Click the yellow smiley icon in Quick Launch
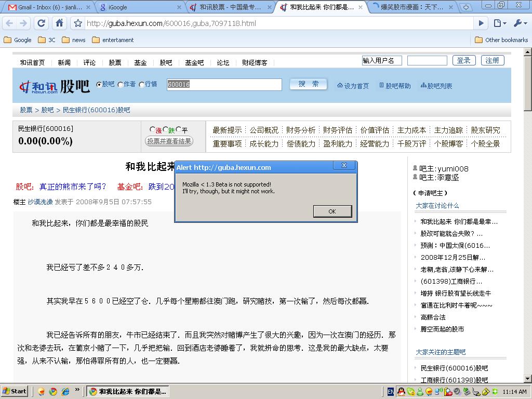This screenshot has width=532, height=399. pos(41,392)
